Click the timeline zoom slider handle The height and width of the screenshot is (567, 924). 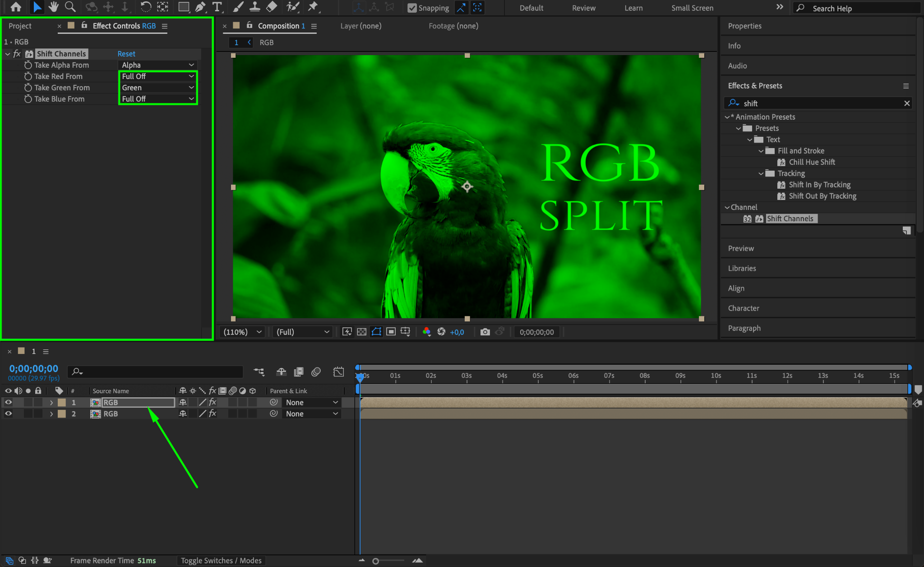[375, 561]
